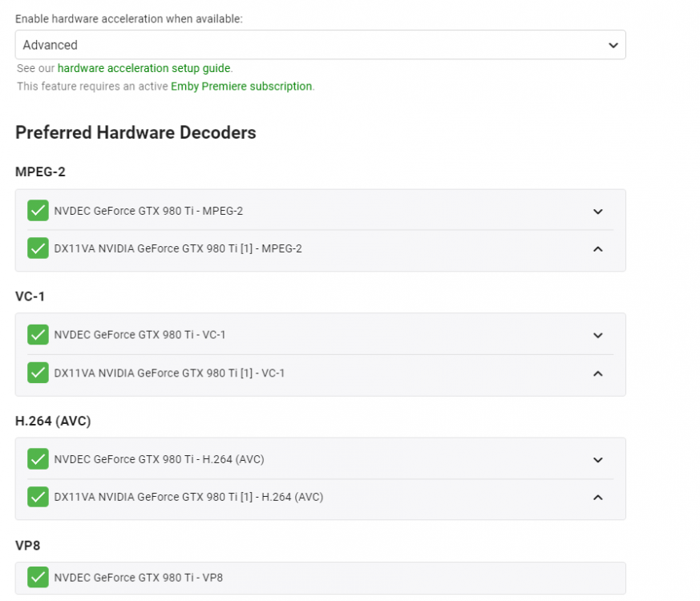
Task: Disable NVDEC GeForce GTX 980 Ti VC-1 decoder
Action: 38,335
